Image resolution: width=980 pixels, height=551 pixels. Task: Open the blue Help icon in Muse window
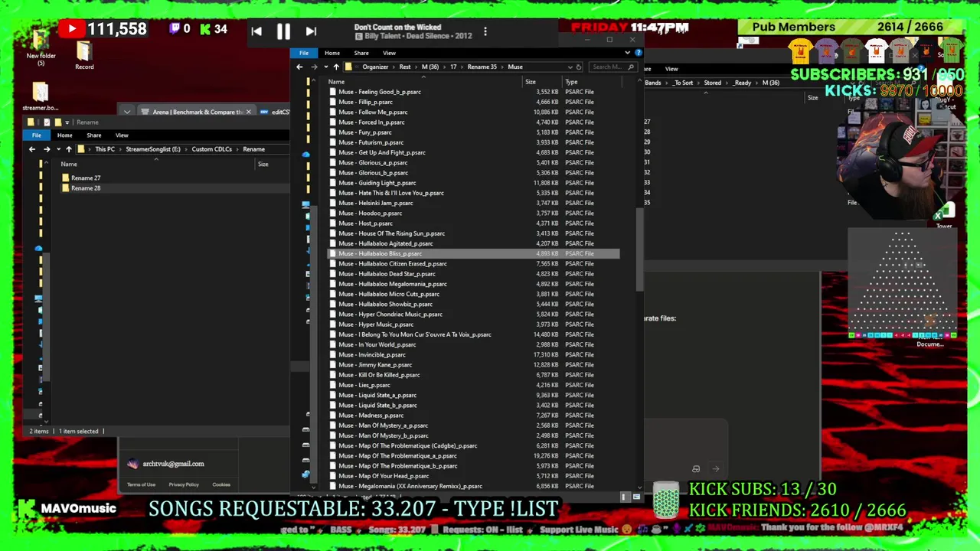point(638,53)
